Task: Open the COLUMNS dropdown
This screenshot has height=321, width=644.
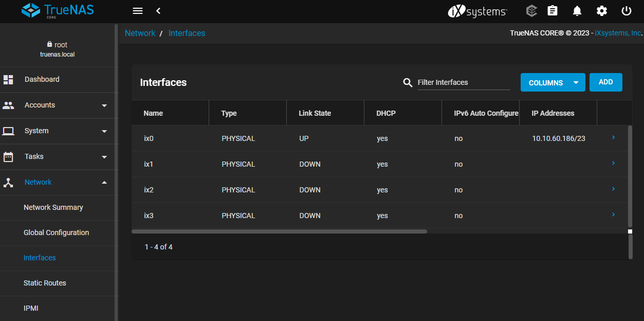Action: click(553, 82)
